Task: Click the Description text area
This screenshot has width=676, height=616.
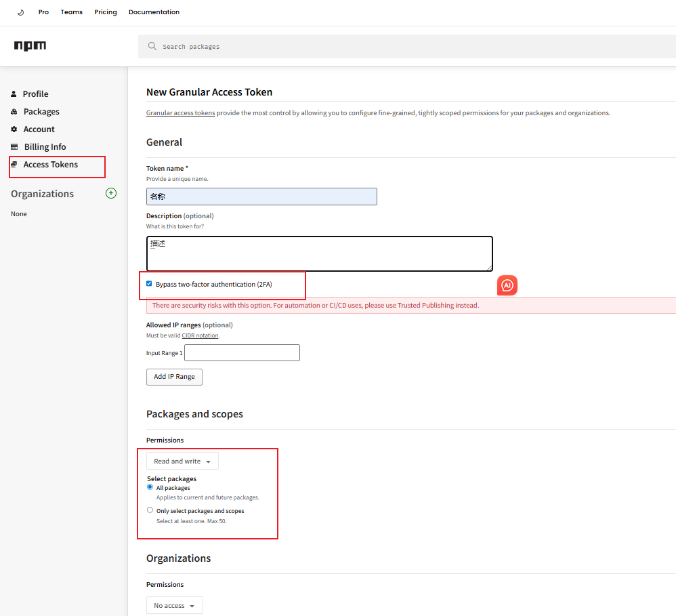Action: tap(320, 253)
